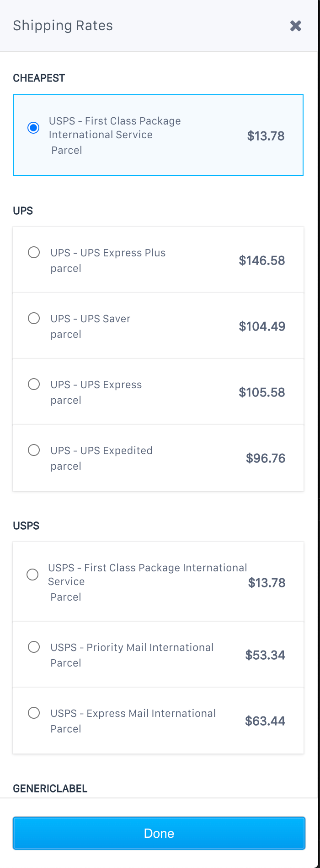This screenshot has height=868, width=320.
Task: Click the CHEAPEST section heading
Action: point(39,78)
